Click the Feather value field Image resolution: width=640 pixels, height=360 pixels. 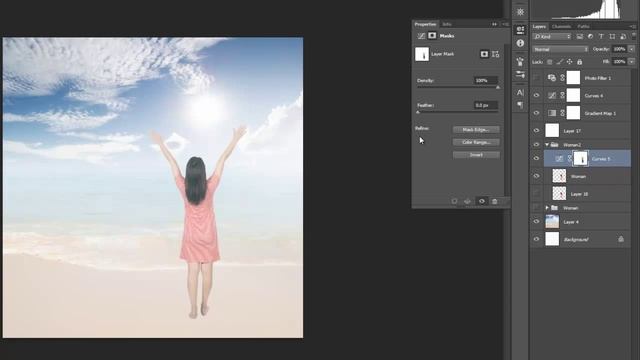tap(486, 105)
